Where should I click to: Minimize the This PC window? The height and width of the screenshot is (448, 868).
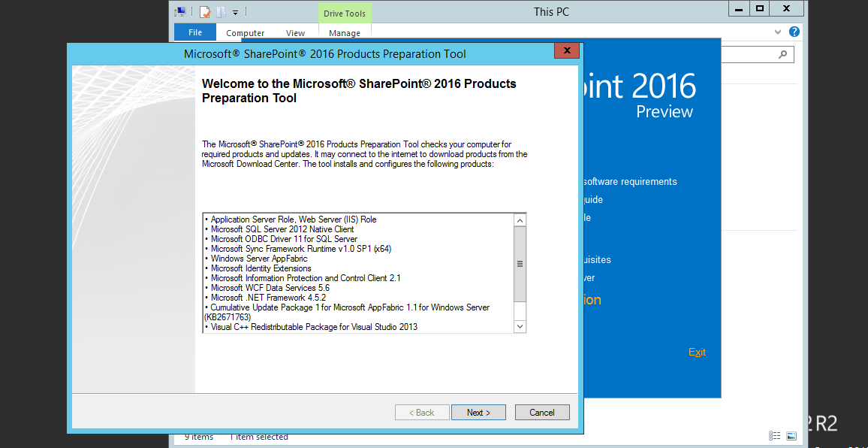[738, 8]
